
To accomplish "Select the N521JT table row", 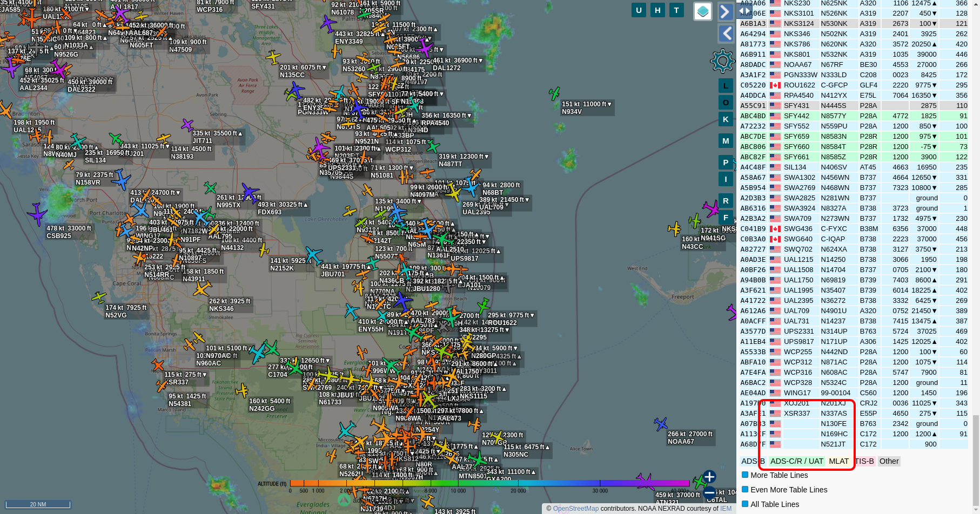I will click(854, 444).
